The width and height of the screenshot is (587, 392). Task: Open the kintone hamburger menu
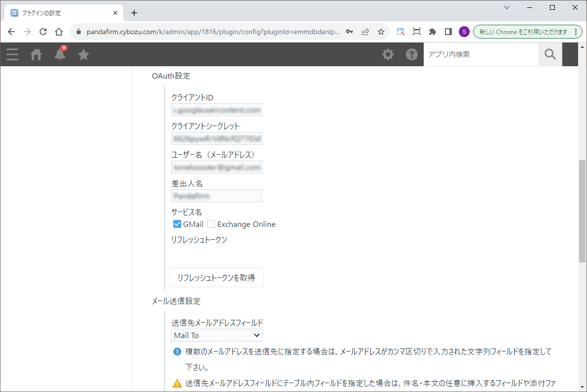click(x=12, y=54)
